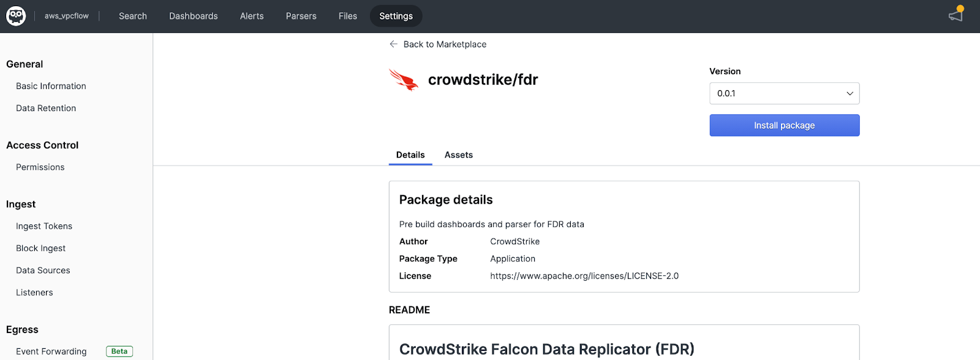This screenshot has width=980, height=360.
Task: Open the Search menu
Action: [x=133, y=16]
